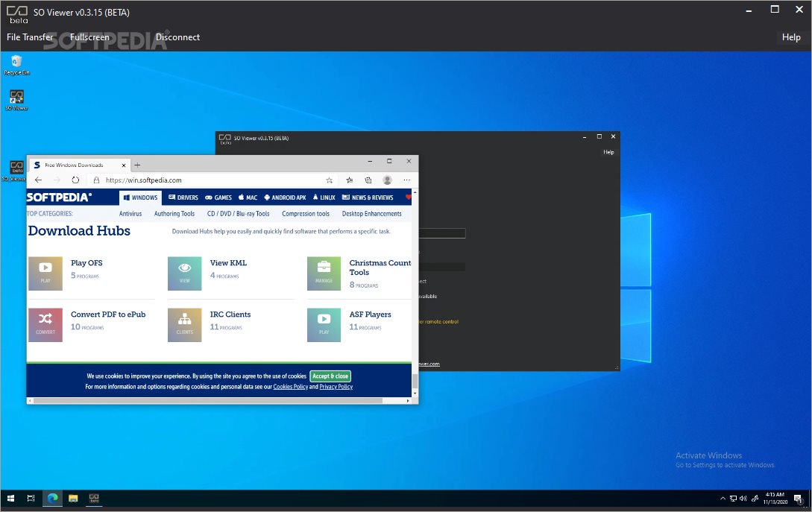Open the IRC Clients link
This screenshot has height=512, width=812.
click(230, 315)
